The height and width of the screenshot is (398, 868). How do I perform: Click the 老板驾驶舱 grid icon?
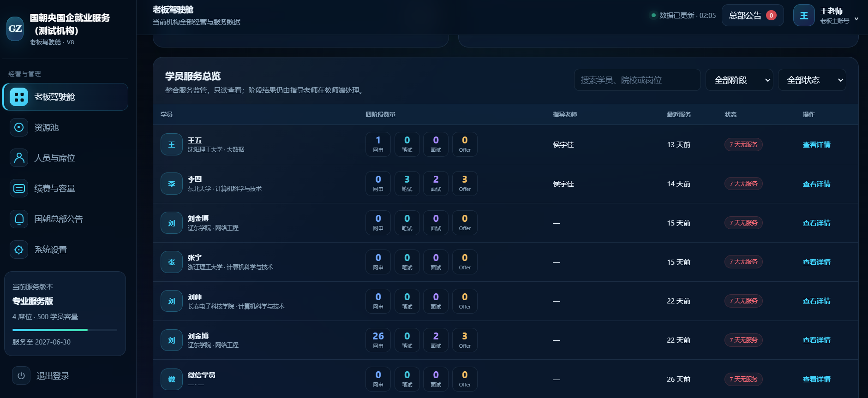[x=19, y=97]
